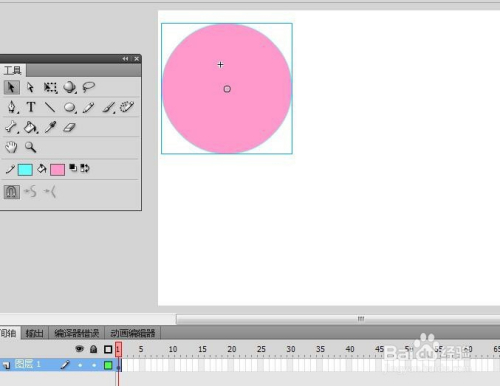Select the Pen tool
Viewport: 500px width, 386px height.
[12, 107]
